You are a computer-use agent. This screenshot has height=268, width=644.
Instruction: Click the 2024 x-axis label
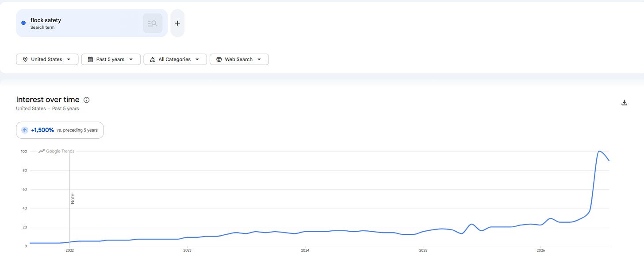point(305,250)
